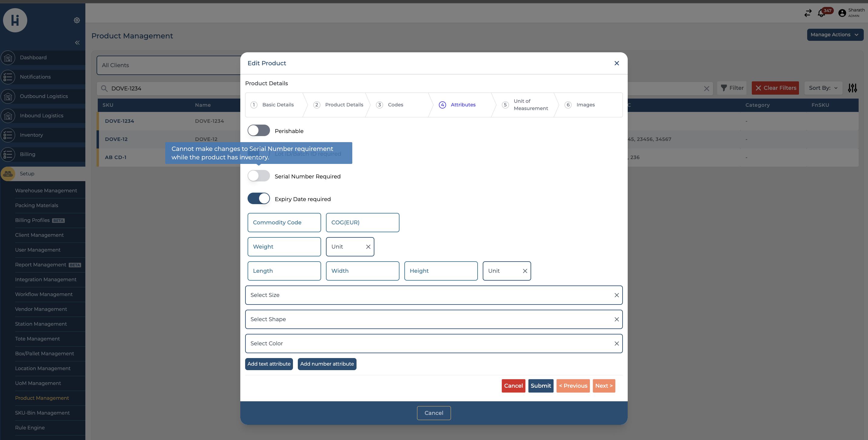
Task: Click the Commodity Code input field
Action: pos(284,223)
